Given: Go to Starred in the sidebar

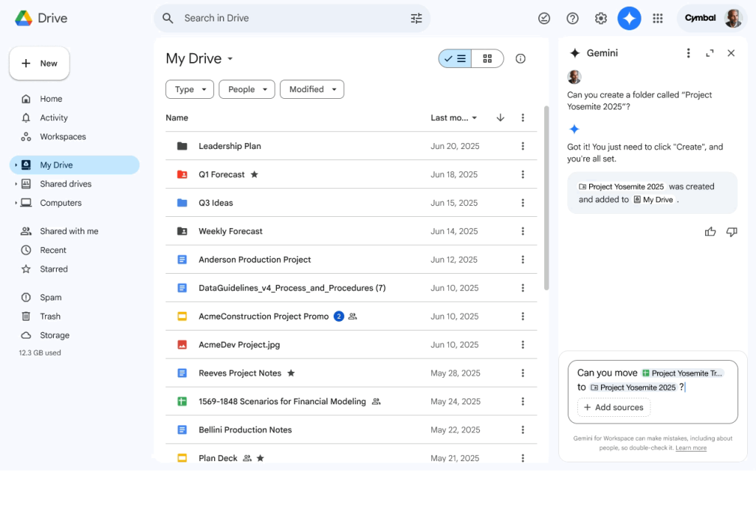Looking at the screenshot, I should click(54, 269).
